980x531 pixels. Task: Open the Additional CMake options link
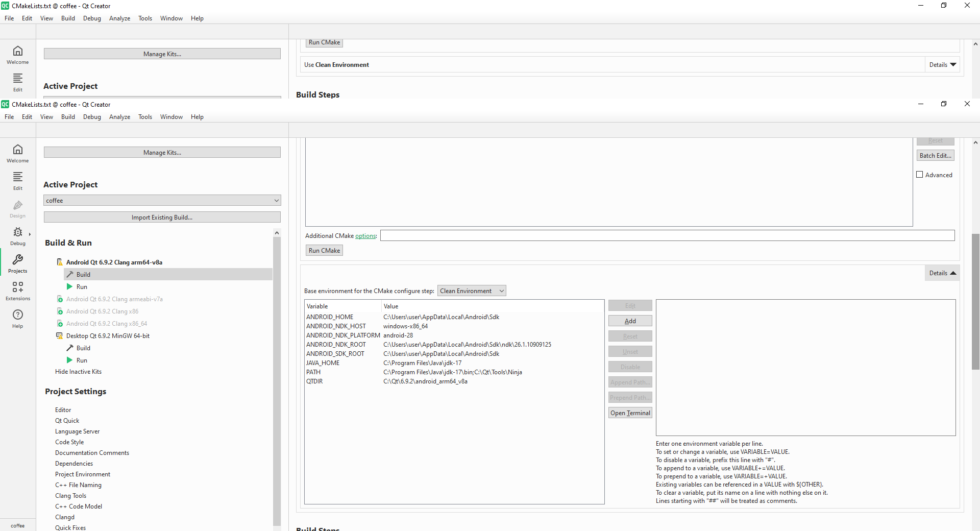[x=365, y=236]
